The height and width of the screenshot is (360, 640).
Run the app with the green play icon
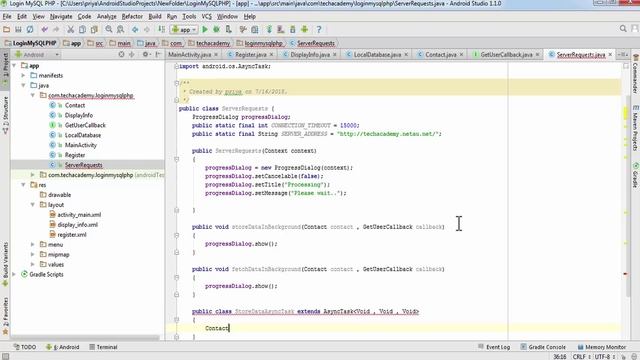click(205, 29)
